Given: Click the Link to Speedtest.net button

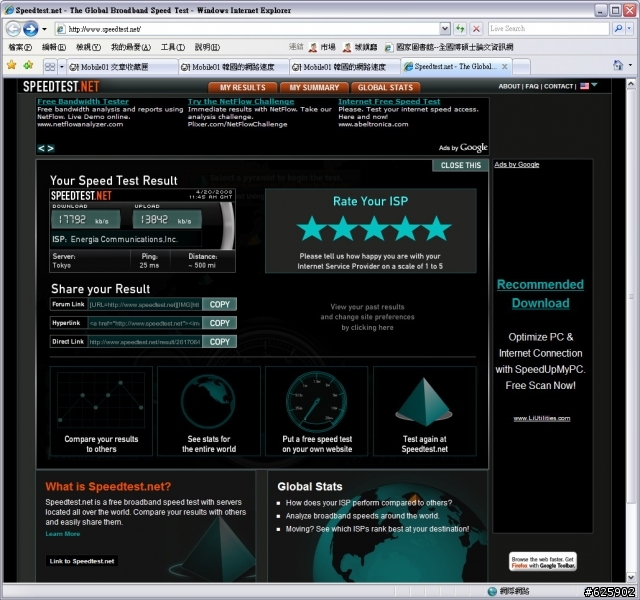Looking at the screenshot, I should tap(82, 561).
